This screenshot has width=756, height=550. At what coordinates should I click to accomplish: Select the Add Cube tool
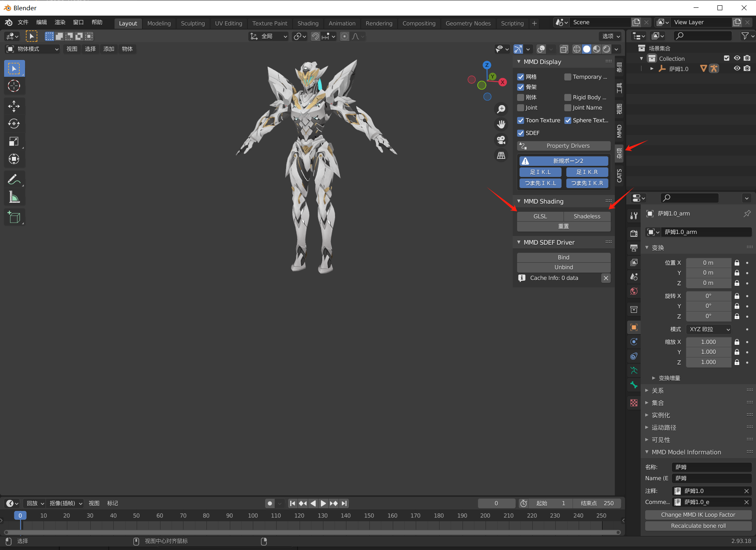(x=14, y=217)
